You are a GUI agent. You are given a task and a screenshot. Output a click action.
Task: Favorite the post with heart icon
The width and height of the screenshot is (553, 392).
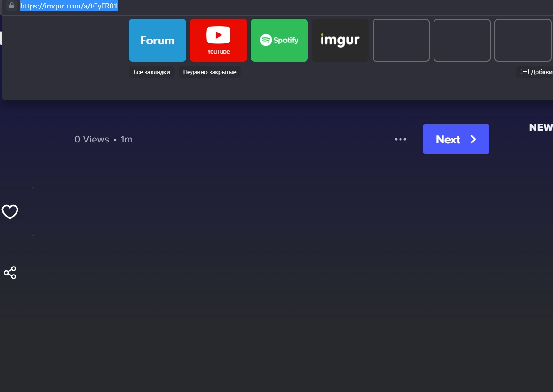(x=10, y=212)
